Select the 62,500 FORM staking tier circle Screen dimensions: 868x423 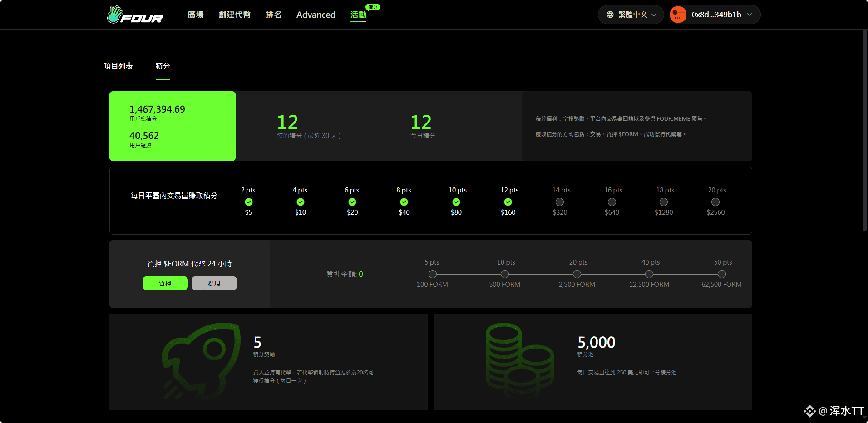click(x=721, y=274)
